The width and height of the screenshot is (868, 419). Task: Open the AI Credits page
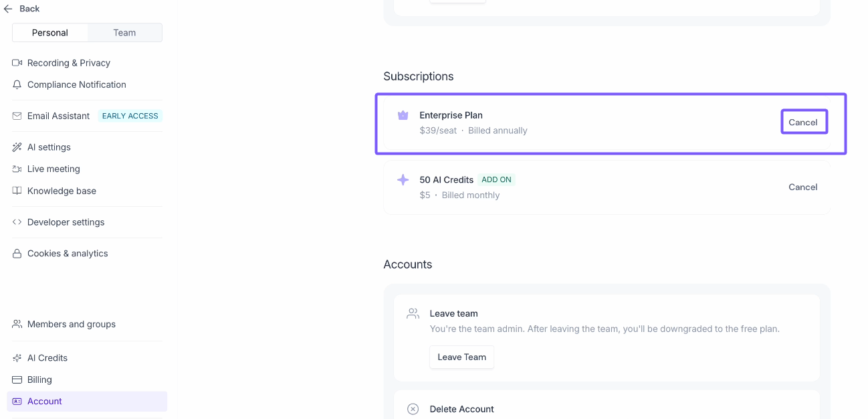click(x=47, y=358)
